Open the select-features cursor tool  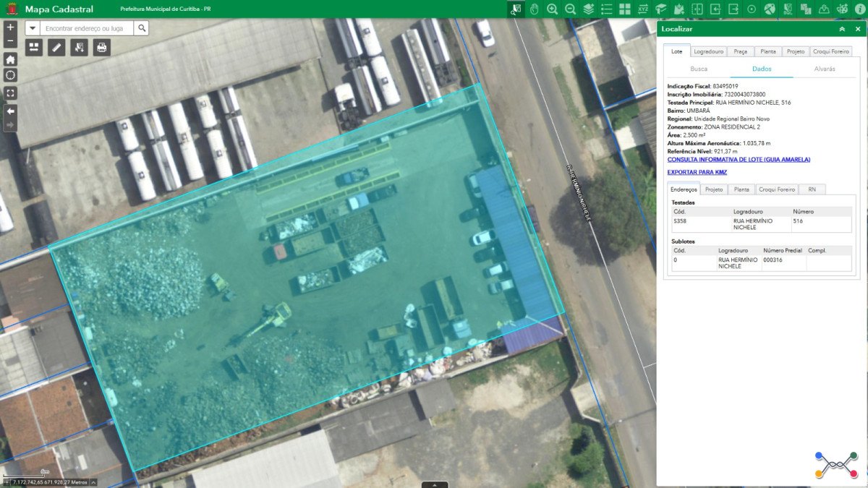[x=80, y=48]
